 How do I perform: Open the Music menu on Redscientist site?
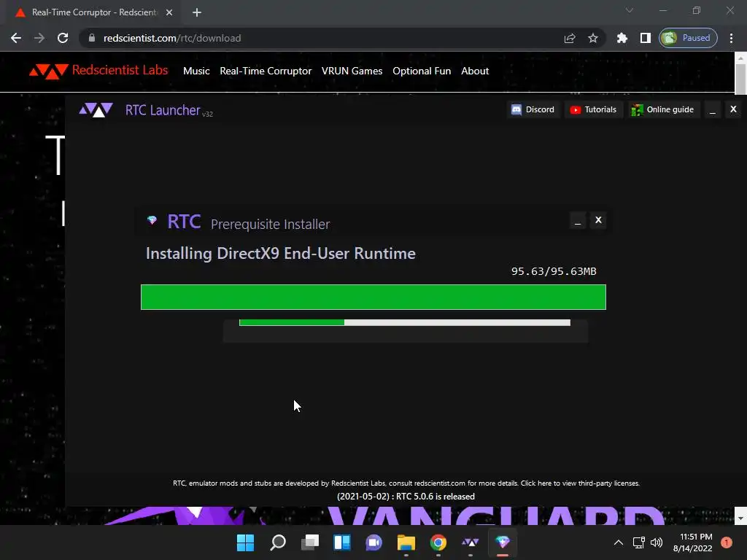click(x=196, y=71)
